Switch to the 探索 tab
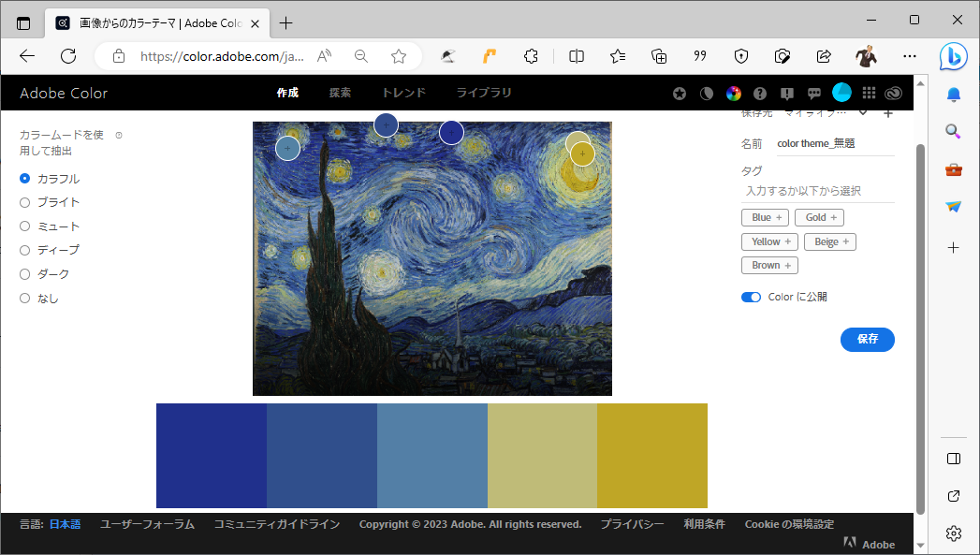Viewport: 980px width, 555px height. click(x=340, y=93)
